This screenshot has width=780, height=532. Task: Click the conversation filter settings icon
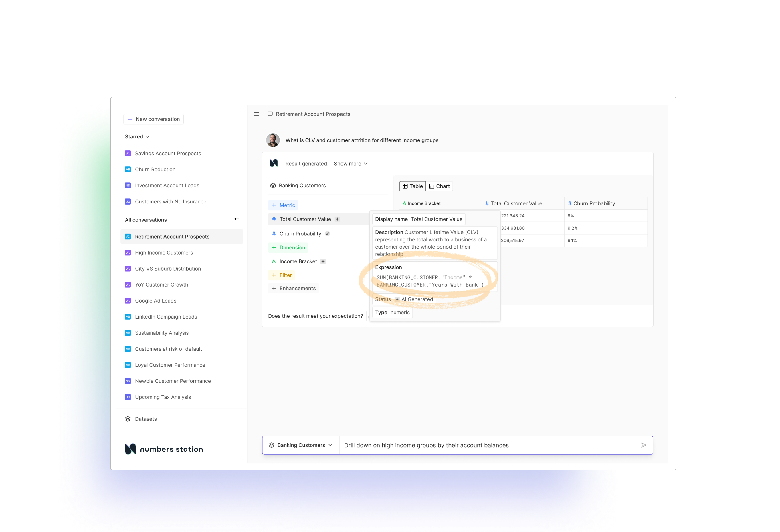tap(236, 220)
